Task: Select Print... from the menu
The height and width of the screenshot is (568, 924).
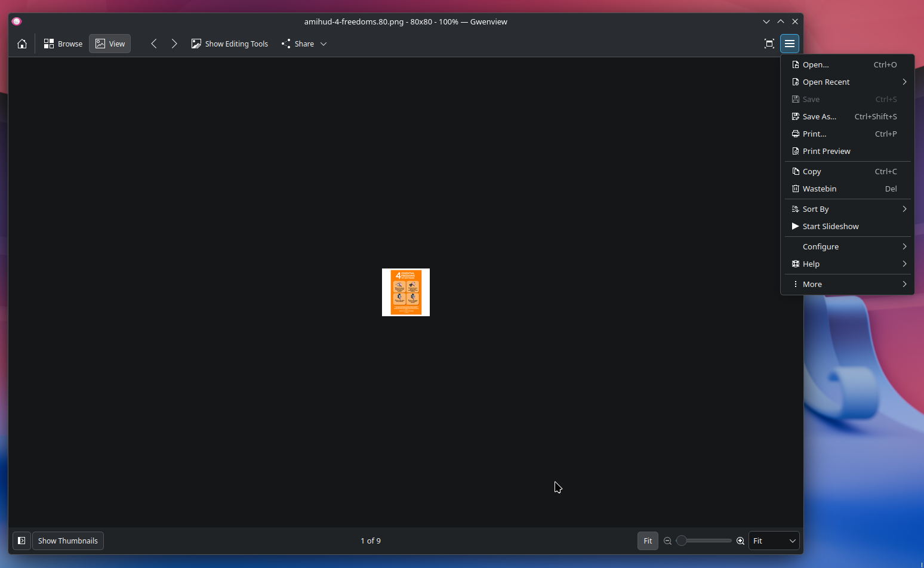Action: [848, 134]
